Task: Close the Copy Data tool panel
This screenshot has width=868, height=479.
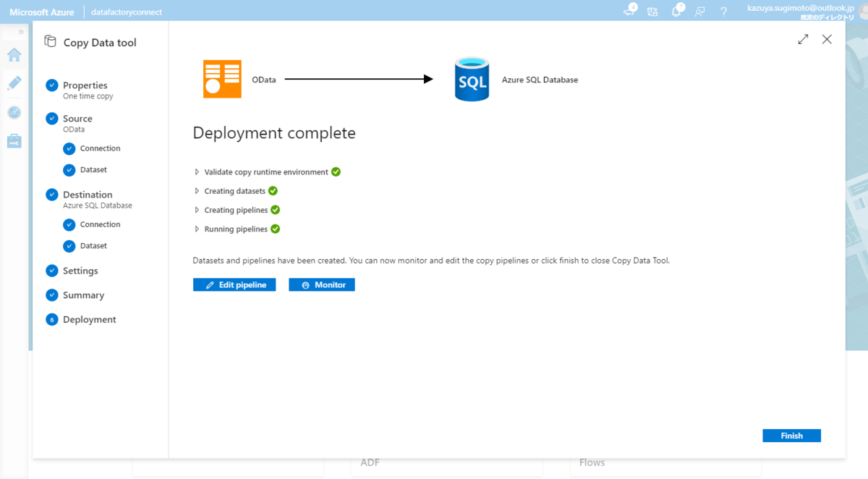Action: click(x=827, y=40)
